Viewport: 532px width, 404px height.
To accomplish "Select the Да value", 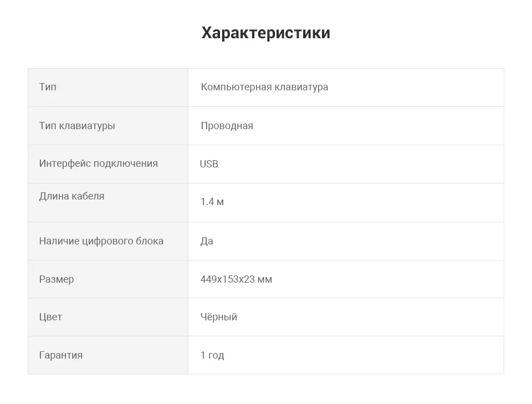I will coord(207,241).
